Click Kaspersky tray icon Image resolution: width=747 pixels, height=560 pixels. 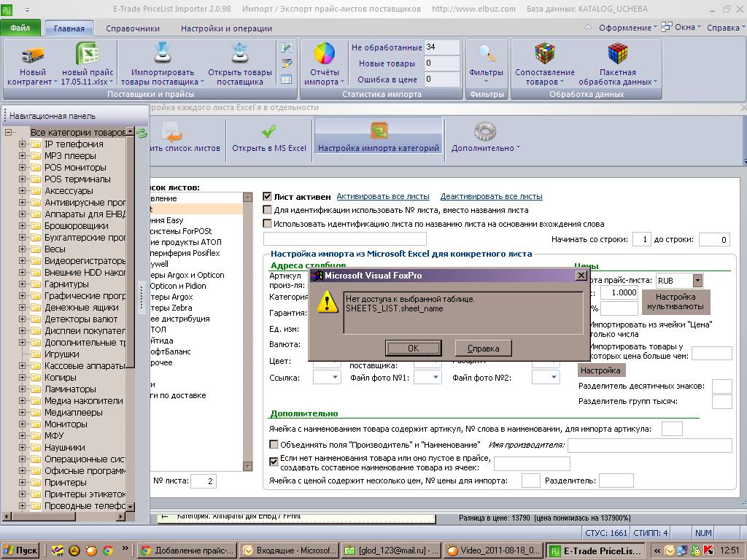pos(708,551)
